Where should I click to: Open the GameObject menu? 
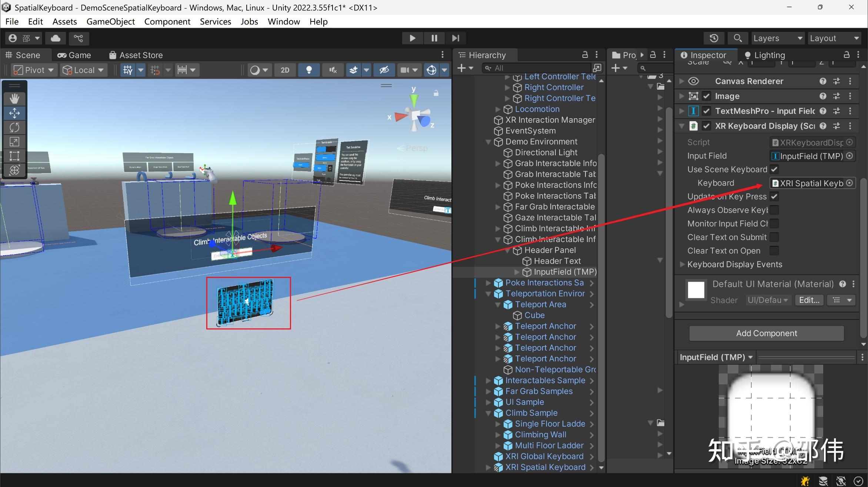pos(110,21)
